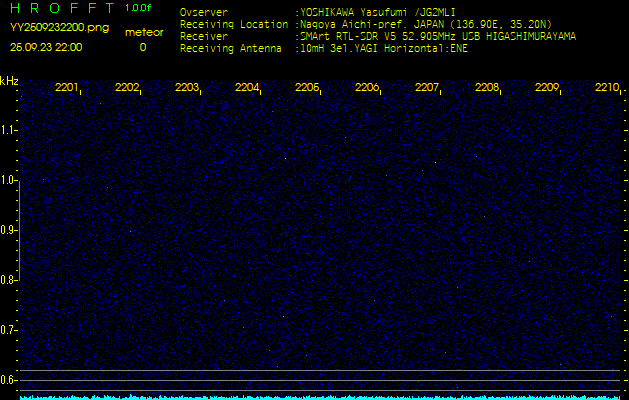Click the 1.1 frequency axis label
Viewport: 629px width, 400px height.
point(9,130)
